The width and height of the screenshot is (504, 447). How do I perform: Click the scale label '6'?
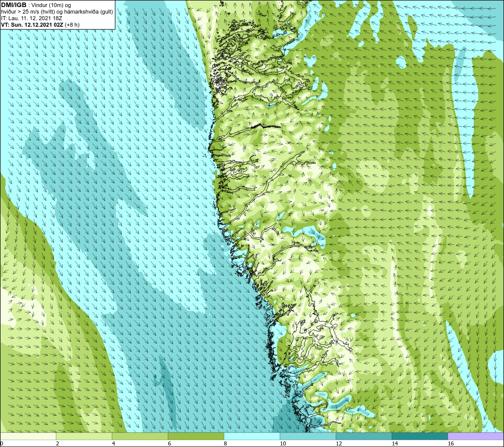(169, 444)
